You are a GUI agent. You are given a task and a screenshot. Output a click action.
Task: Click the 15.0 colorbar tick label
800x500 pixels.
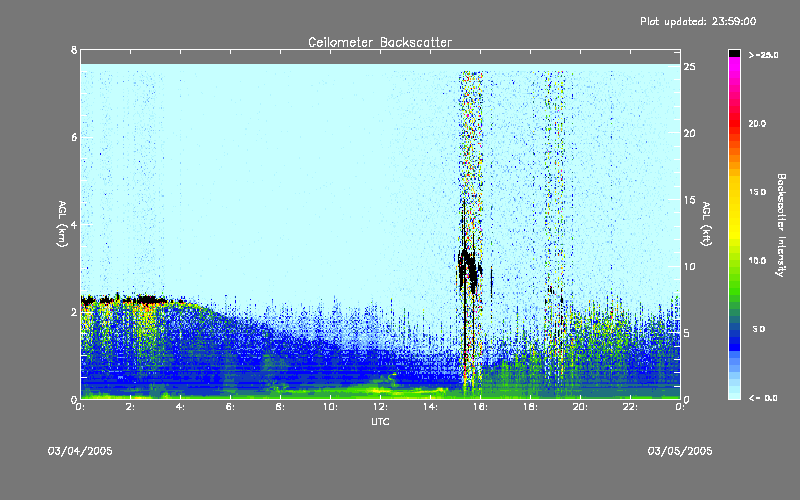757,192
